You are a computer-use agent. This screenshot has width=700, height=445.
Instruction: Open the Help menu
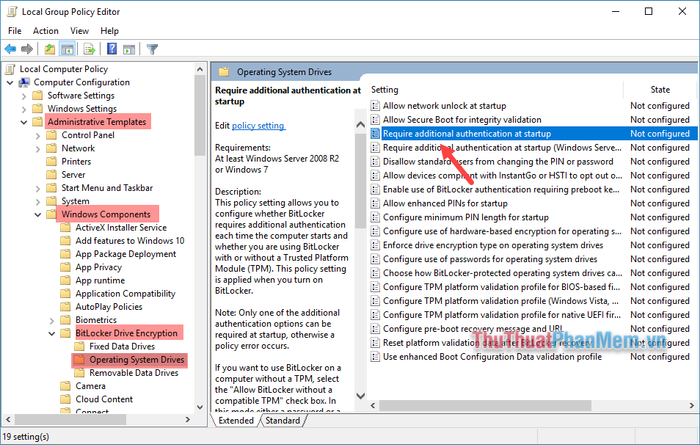[109, 31]
